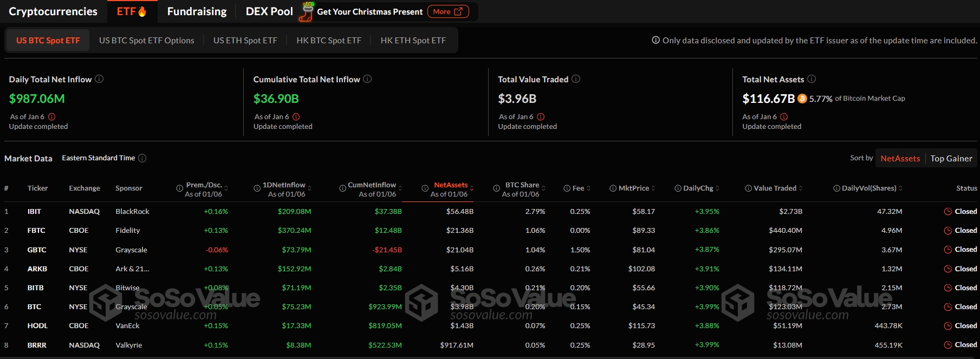
Task: Click info icon in BTC Share column header
Action: pos(496,188)
